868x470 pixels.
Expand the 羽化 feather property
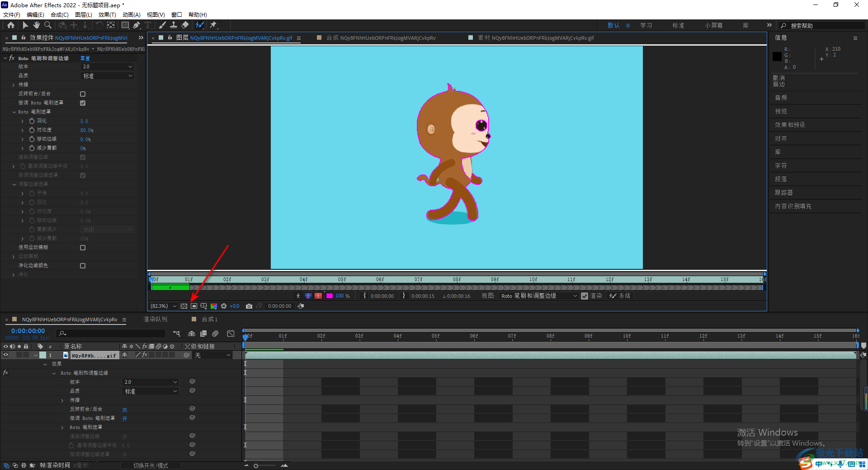(x=22, y=121)
